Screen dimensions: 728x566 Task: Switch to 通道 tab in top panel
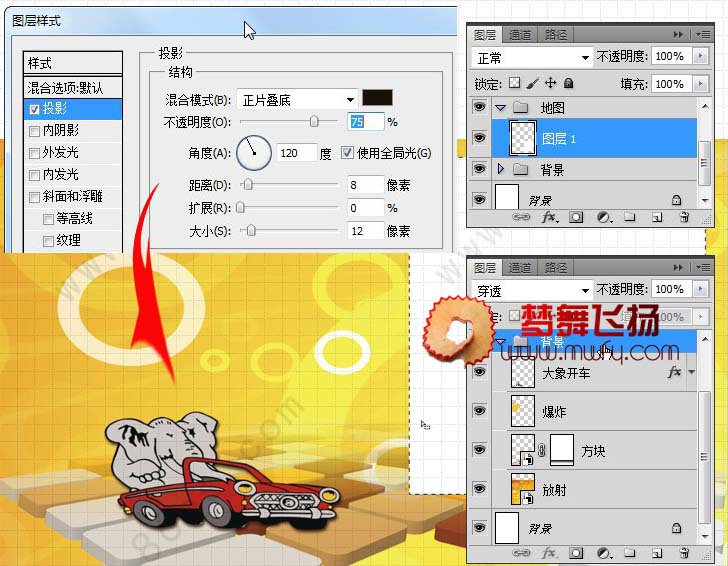[520, 35]
